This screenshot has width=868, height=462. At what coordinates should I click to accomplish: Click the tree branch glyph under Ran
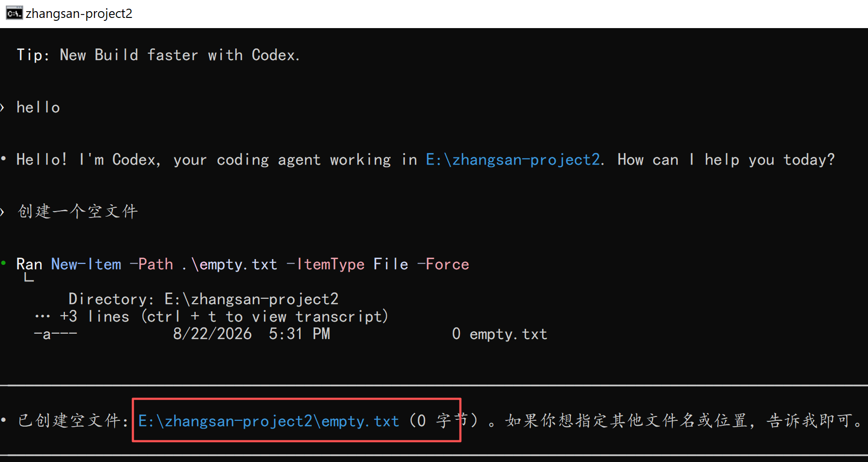29,277
